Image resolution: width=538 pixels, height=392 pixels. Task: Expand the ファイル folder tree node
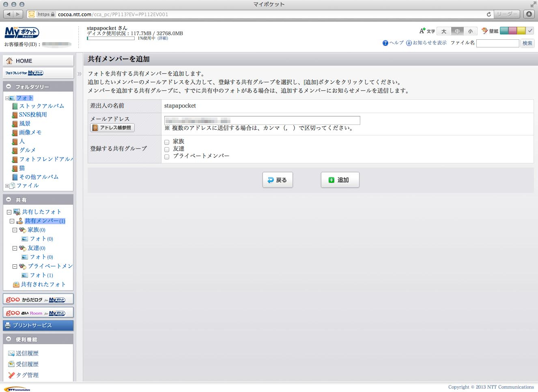(x=7, y=186)
